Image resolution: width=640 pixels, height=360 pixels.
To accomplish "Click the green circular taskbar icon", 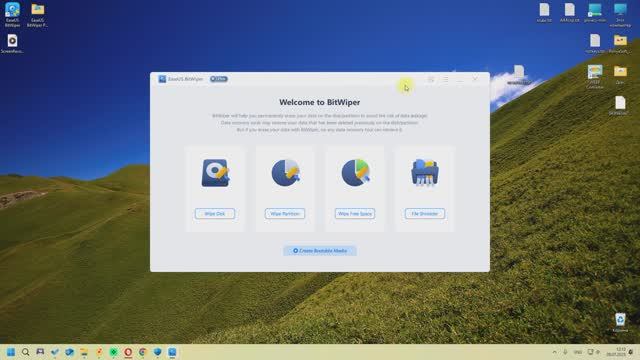I will (113, 352).
